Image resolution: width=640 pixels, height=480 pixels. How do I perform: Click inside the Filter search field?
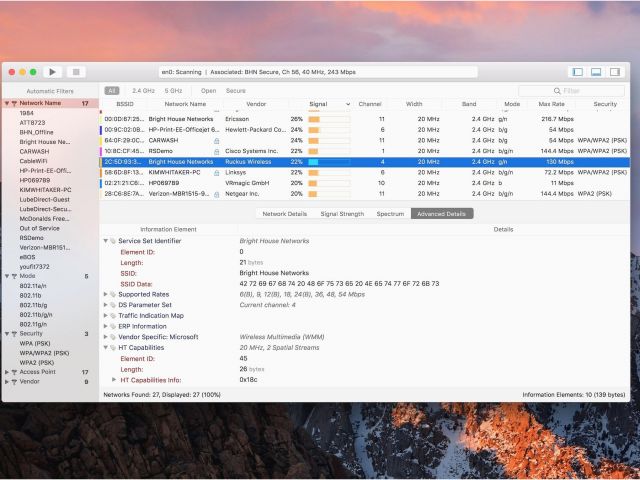point(571,91)
